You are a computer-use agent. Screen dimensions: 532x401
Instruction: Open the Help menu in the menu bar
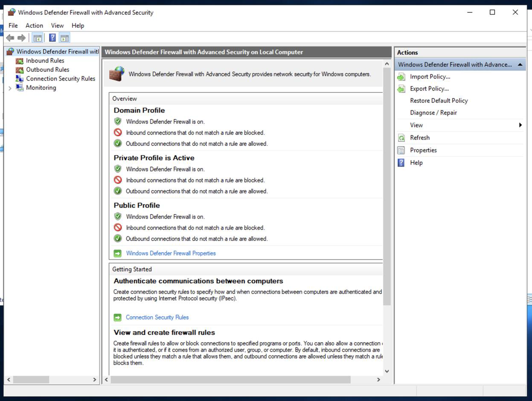[78, 26]
